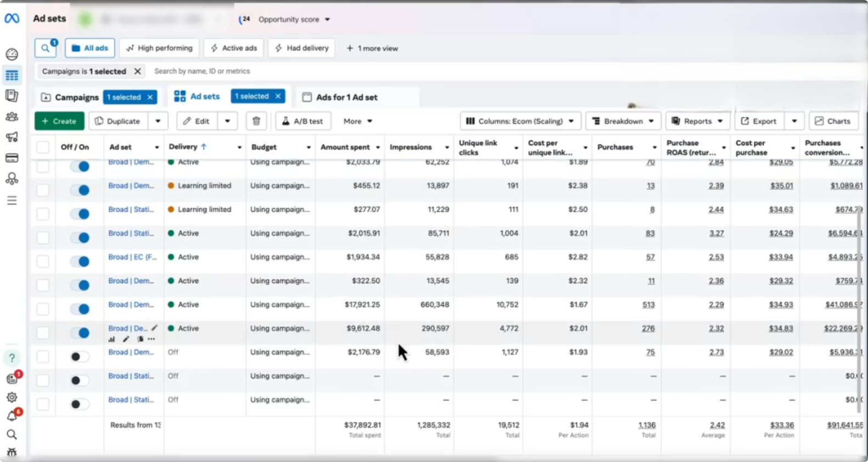Expand the Export options arrow
This screenshot has height=462, width=868.
pos(794,121)
